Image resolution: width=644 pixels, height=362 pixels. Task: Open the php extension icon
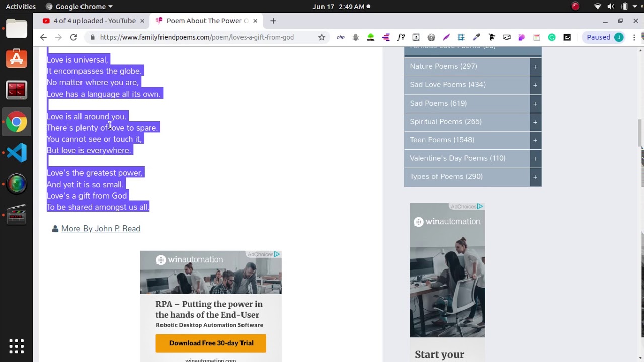click(341, 37)
